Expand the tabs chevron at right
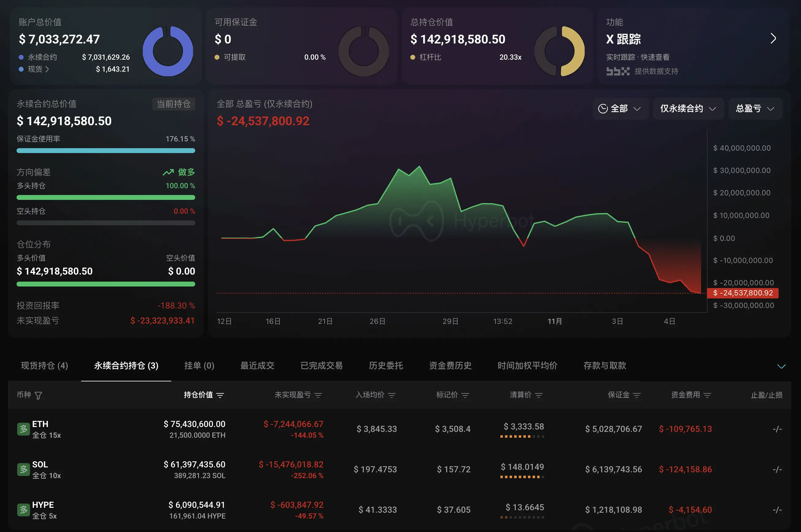 tap(781, 366)
